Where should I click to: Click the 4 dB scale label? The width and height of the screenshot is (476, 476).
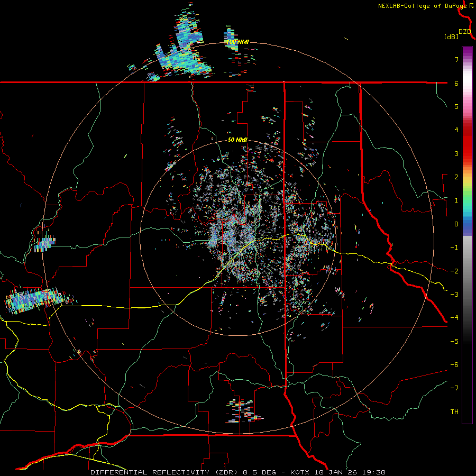click(x=456, y=130)
